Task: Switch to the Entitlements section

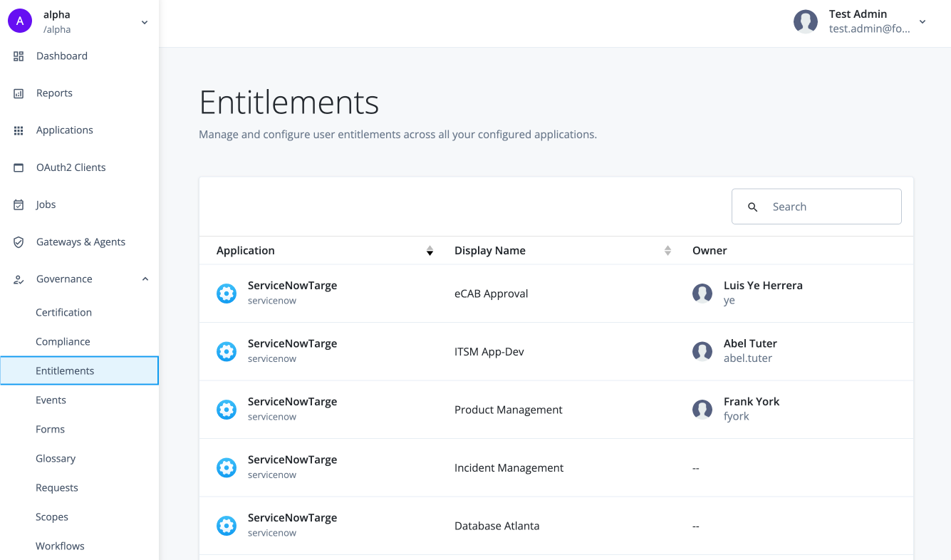Action: [65, 370]
